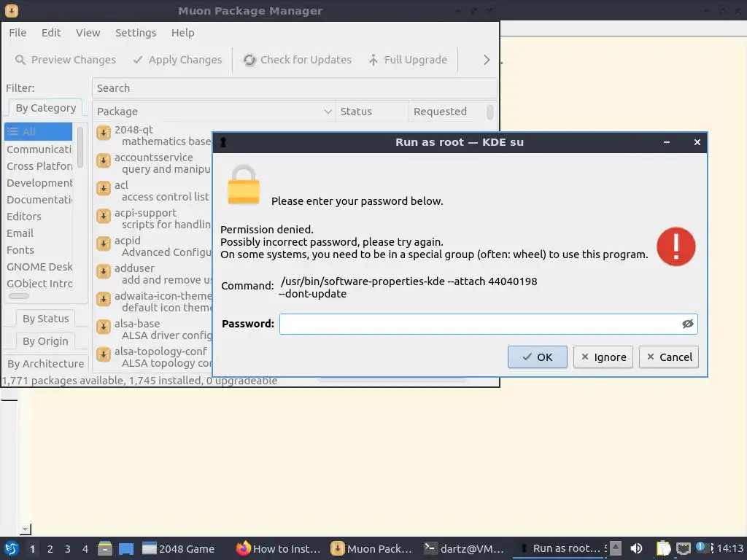Click the alsa-topology-conf package icon
The width and height of the screenshot is (747, 560).
tap(104, 354)
